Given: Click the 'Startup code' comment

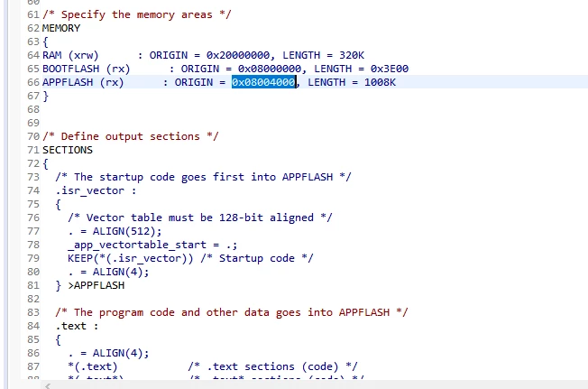Looking at the screenshot, I should point(257,258).
